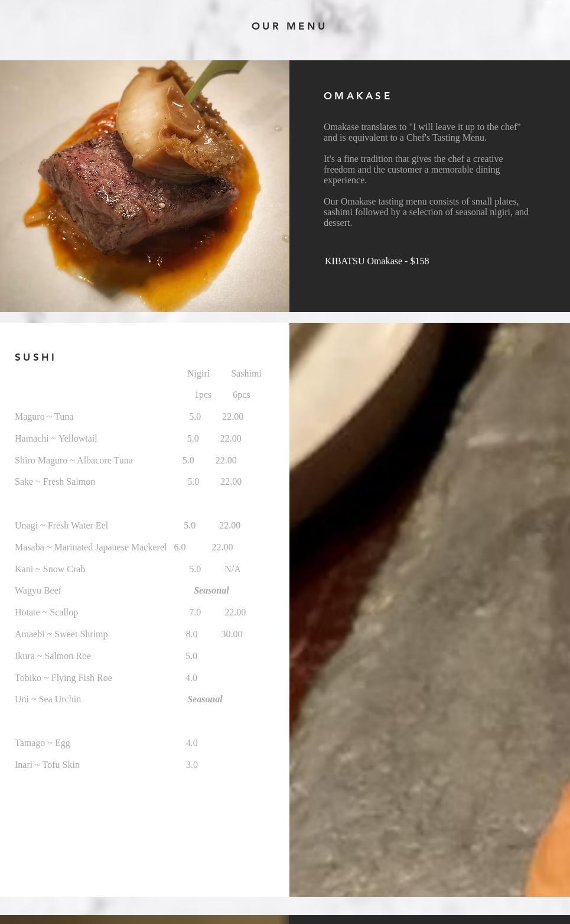
Task: Click the SUSHI section heading
Action: [35, 357]
